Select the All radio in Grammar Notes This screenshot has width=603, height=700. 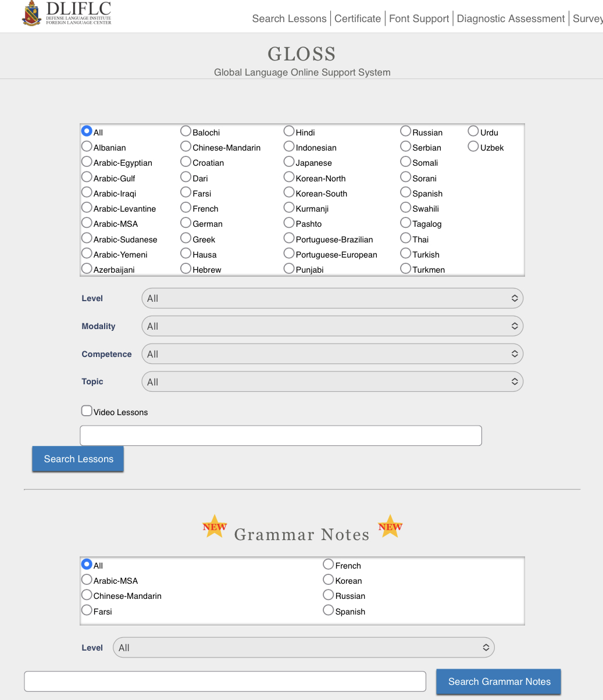click(87, 565)
